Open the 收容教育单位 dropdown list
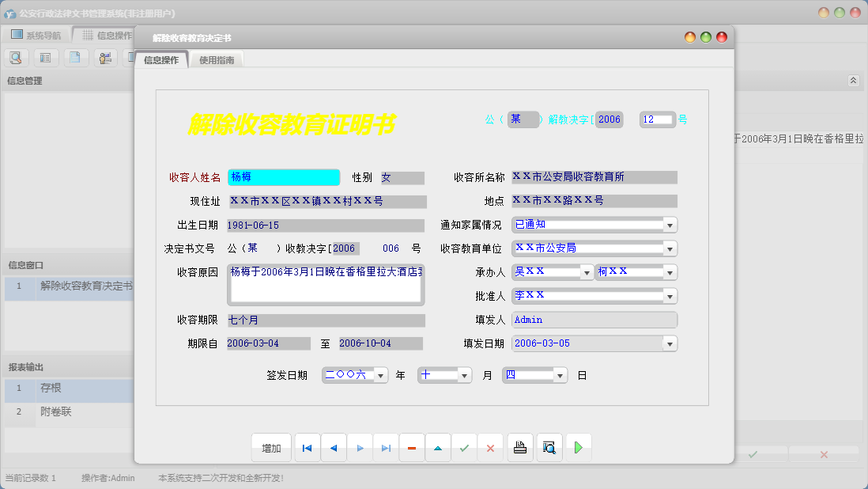The height and width of the screenshot is (489, 868). click(x=670, y=249)
